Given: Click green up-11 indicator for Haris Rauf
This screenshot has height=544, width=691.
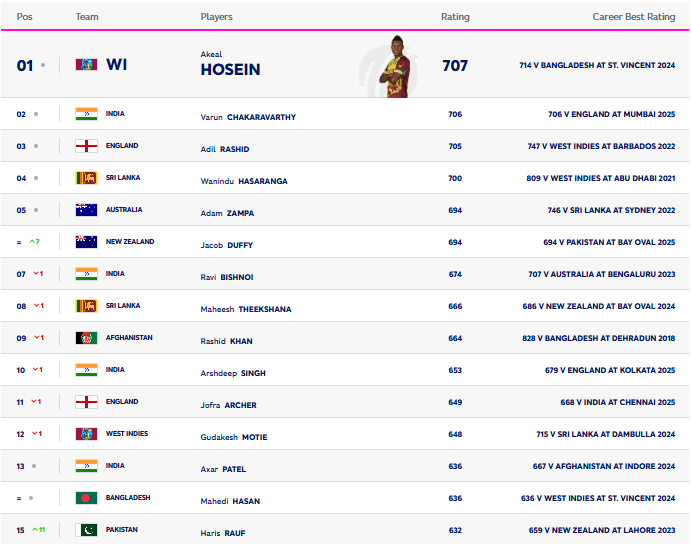Looking at the screenshot, I should [x=39, y=529].
